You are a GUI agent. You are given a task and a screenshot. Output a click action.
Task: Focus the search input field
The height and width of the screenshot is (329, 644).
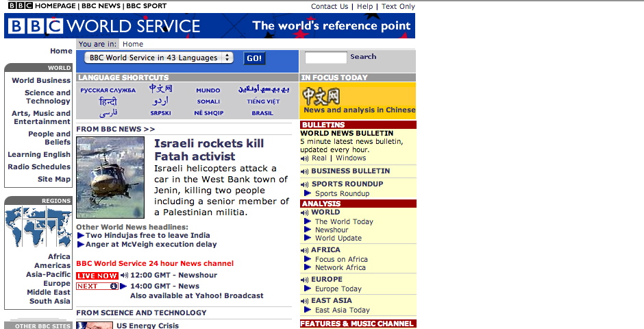[326, 58]
